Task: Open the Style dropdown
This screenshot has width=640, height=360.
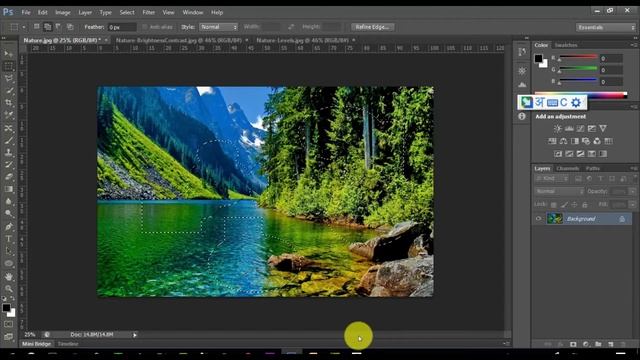Action: [x=218, y=27]
